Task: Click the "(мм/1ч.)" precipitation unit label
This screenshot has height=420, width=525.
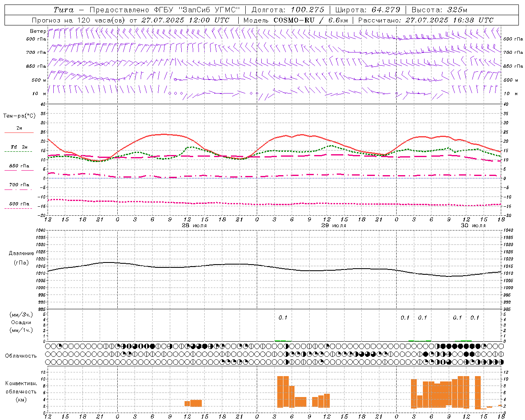Action: (x=21, y=330)
